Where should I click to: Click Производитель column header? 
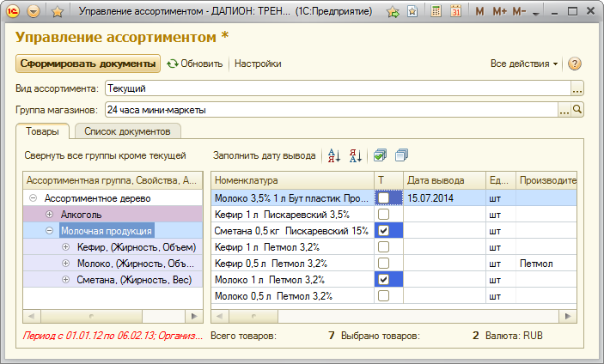tap(546, 180)
